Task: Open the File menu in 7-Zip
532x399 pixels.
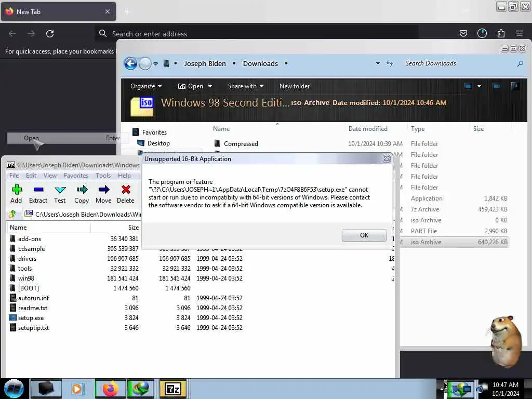Action: 14,176
